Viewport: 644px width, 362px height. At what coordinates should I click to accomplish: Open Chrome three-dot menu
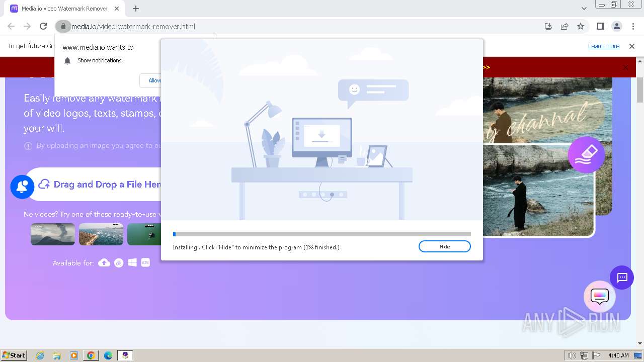click(633, 26)
